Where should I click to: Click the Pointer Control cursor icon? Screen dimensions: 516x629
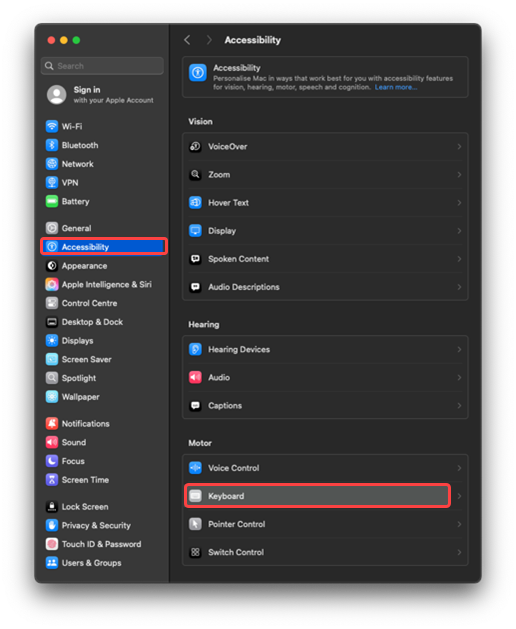click(x=195, y=524)
